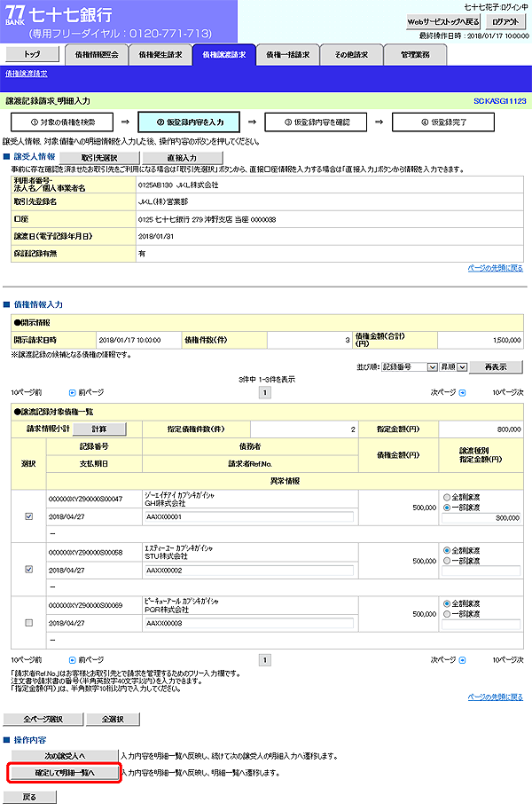Click bottom 10ページ次 pager text

click(x=508, y=660)
